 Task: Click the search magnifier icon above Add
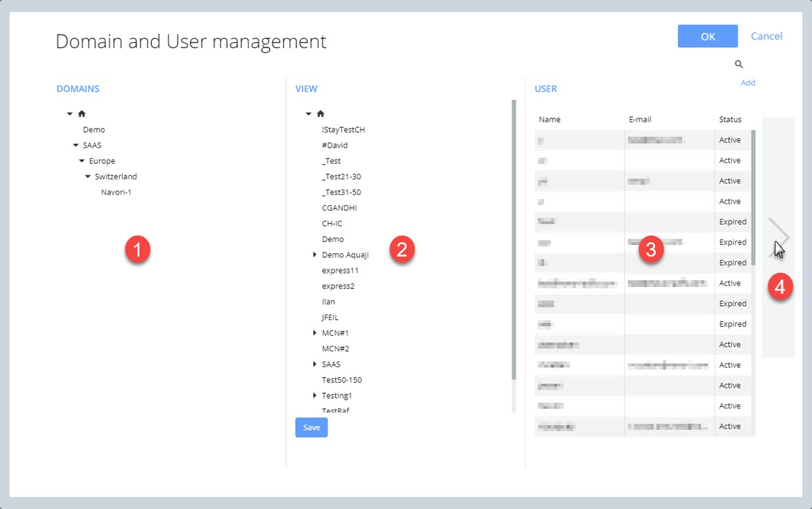pos(739,64)
